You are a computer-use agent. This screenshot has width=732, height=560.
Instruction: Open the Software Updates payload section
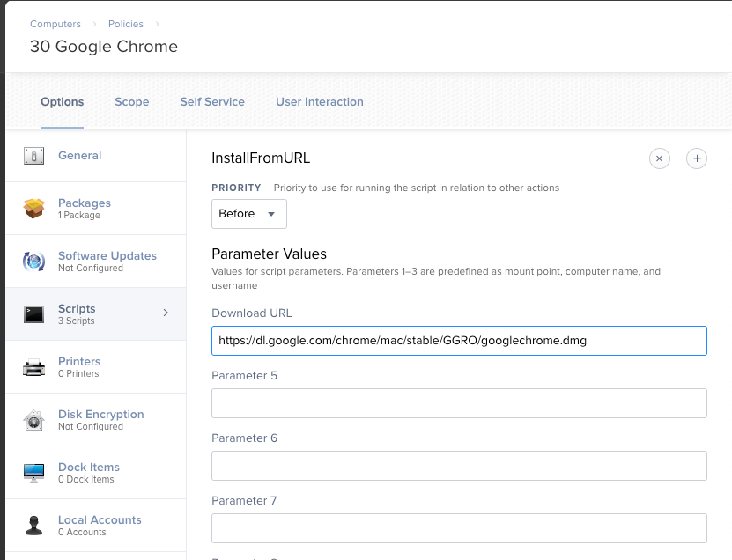click(96, 262)
